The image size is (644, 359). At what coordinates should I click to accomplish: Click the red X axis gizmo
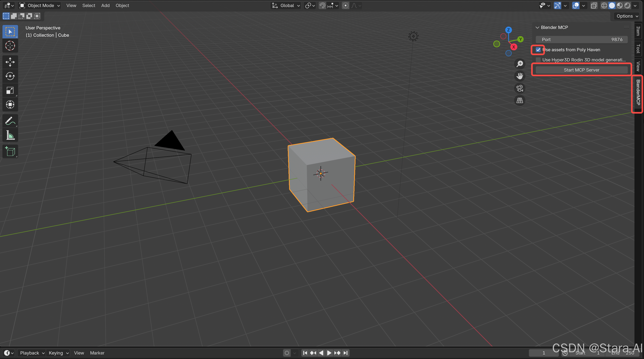tap(513, 47)
